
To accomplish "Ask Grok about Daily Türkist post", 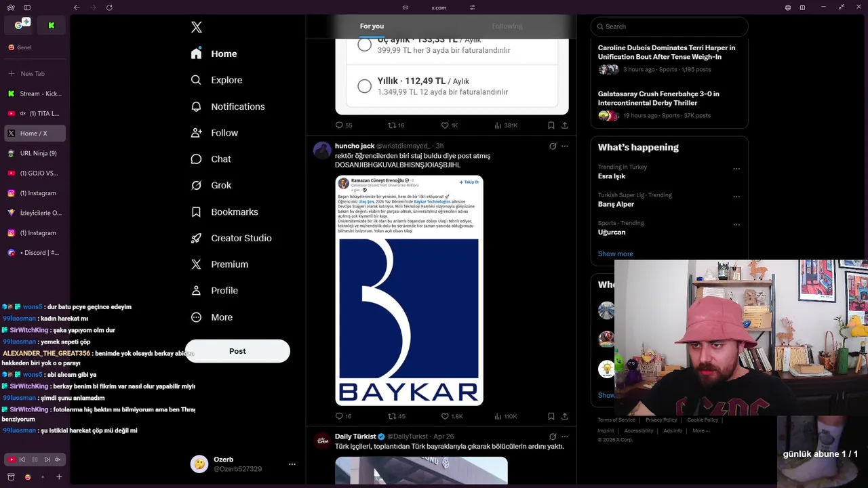I will point(553,436).
